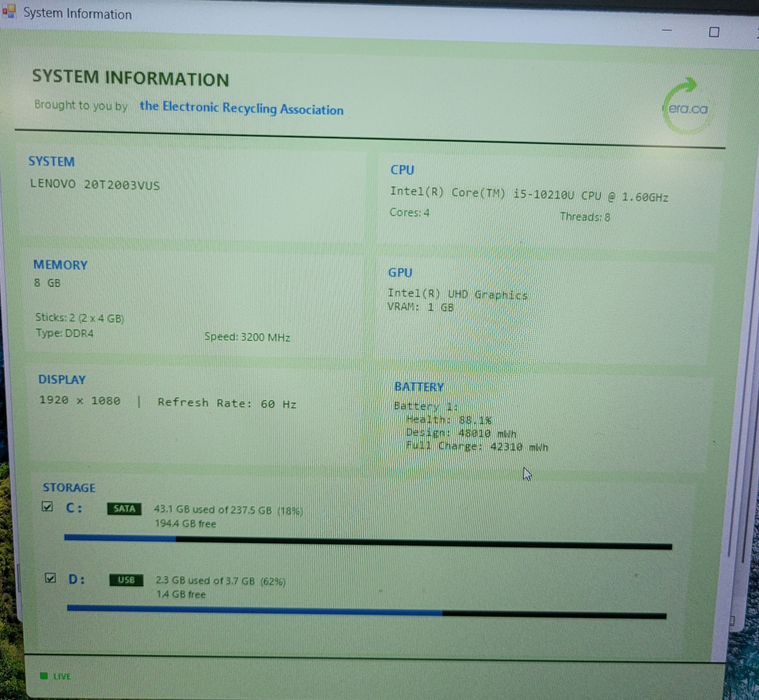The image size is (759, 700).
Task: Click the D: drive usage bar
Action: [367, 612]
